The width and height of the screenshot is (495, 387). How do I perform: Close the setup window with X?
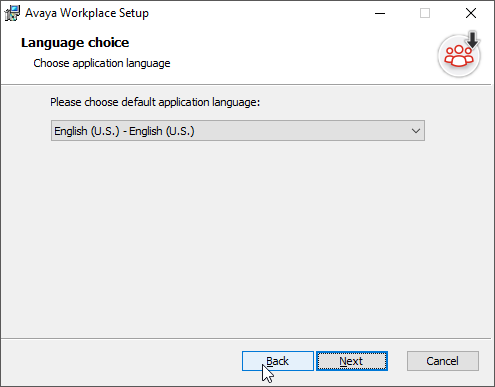(471, 13)
